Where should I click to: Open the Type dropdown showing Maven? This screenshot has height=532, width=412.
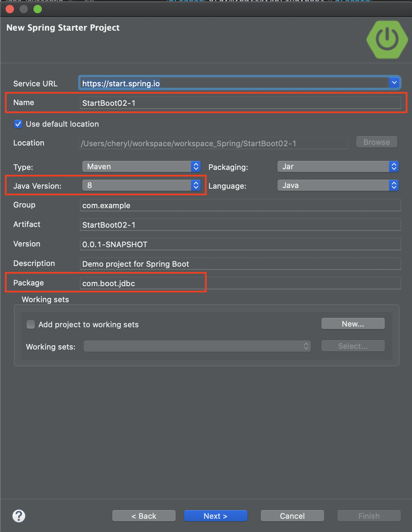(142, 166)
